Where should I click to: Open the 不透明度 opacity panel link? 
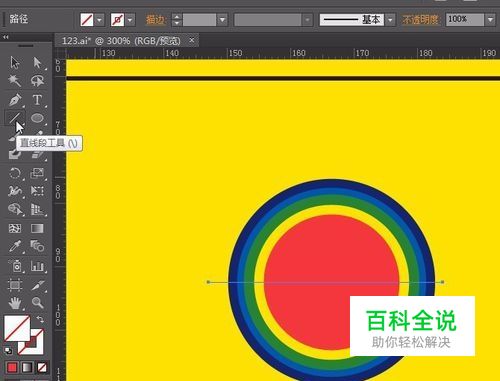tap(421, 20)
